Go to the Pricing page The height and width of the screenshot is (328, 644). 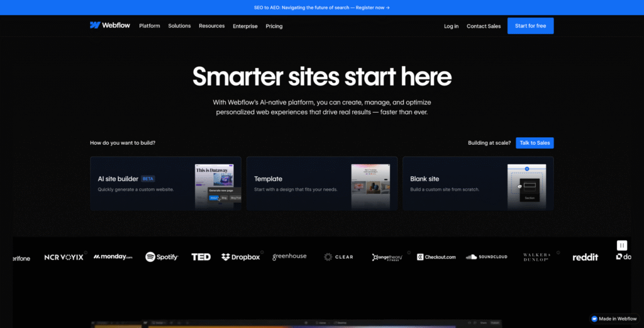coord(274,26)
